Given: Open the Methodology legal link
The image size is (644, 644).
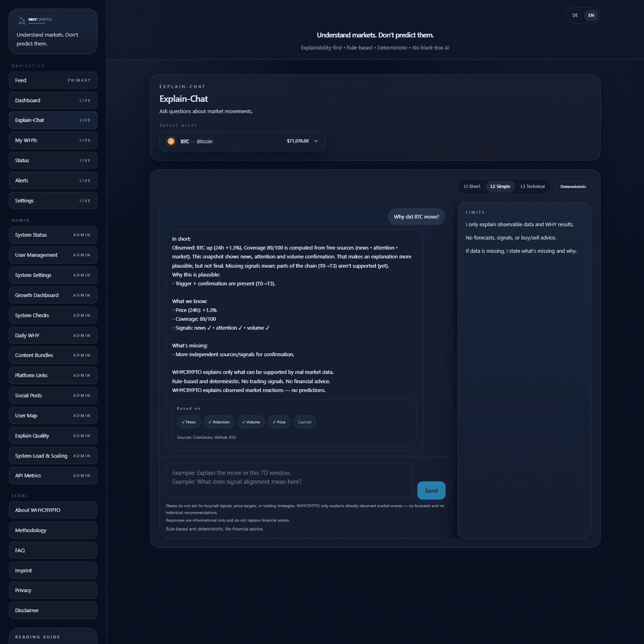Looking at the screenshot, I should coord(53,530).
